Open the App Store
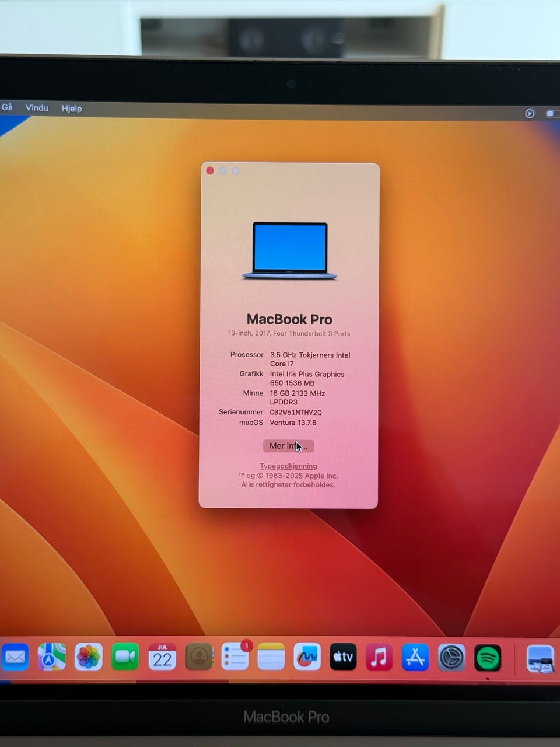 [x=415, y=657]
